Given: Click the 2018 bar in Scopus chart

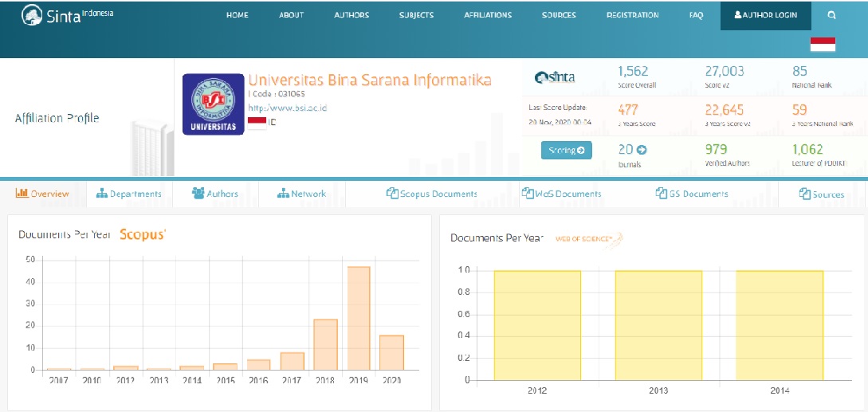Looking at the screenshot, I should point(325,344).
